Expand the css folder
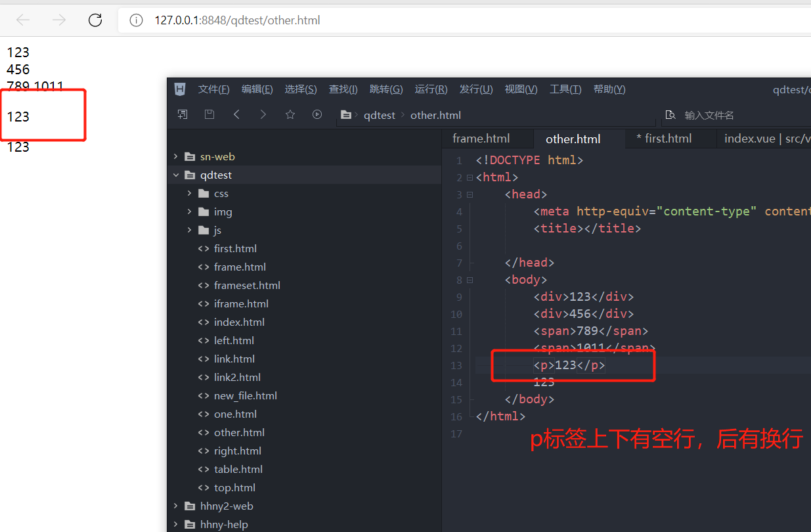 tap(189, 193)
